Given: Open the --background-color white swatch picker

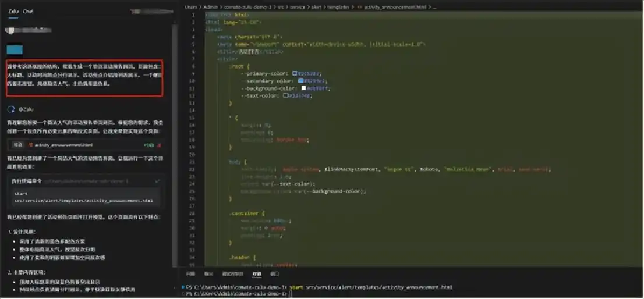Looking at the screenshot, I should point(303,88).
